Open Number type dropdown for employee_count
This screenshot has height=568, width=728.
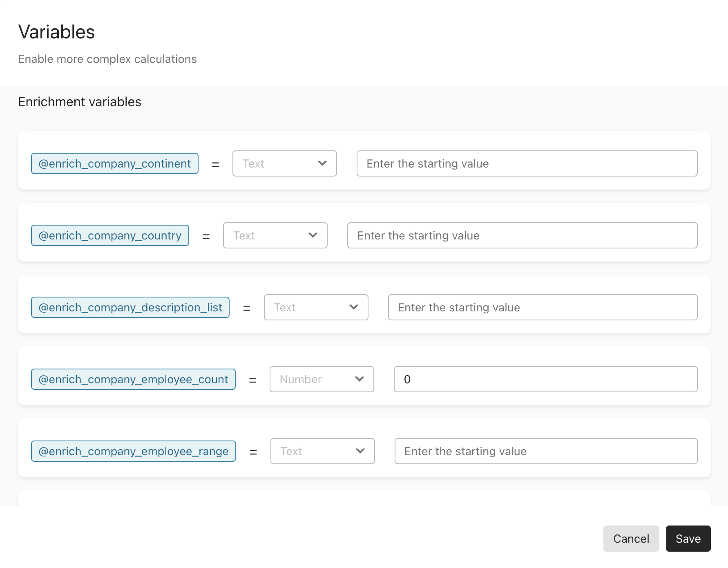click(322, 379)
